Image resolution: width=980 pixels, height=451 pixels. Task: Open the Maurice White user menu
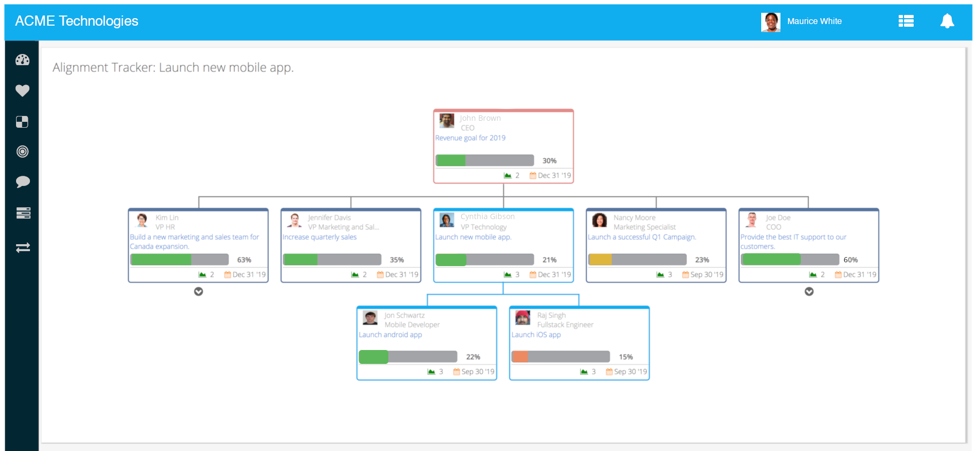click(814, 21)
